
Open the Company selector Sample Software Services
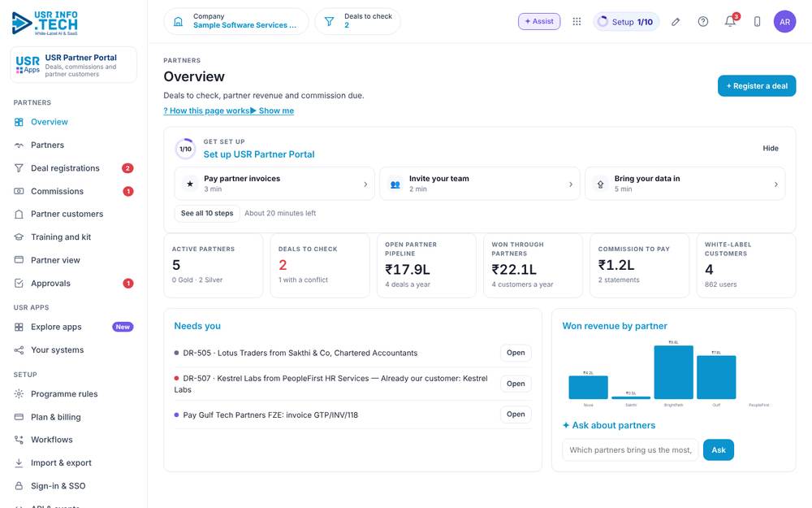236,21
